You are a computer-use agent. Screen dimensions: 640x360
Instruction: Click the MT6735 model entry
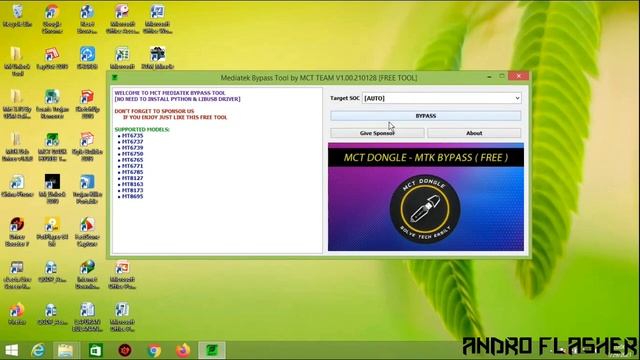click(x=132, y=136)
